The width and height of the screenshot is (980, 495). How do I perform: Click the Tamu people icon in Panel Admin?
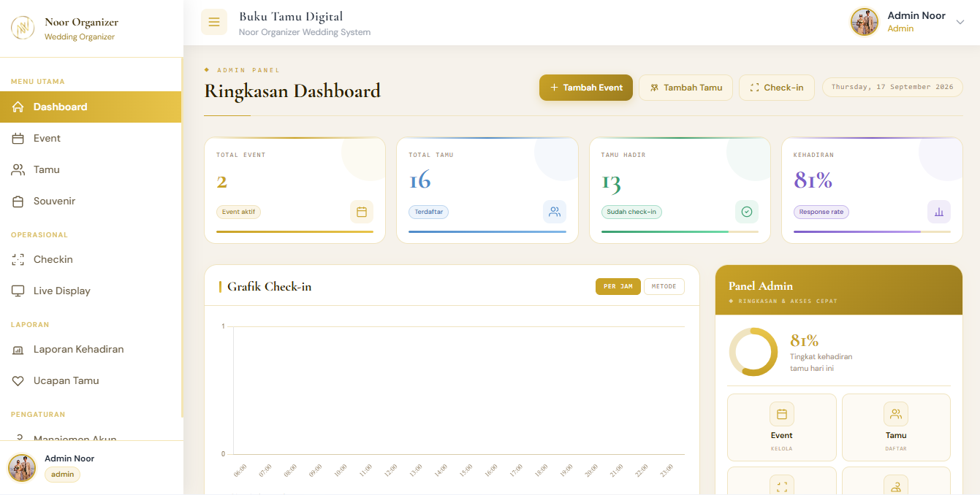point(896,414)
